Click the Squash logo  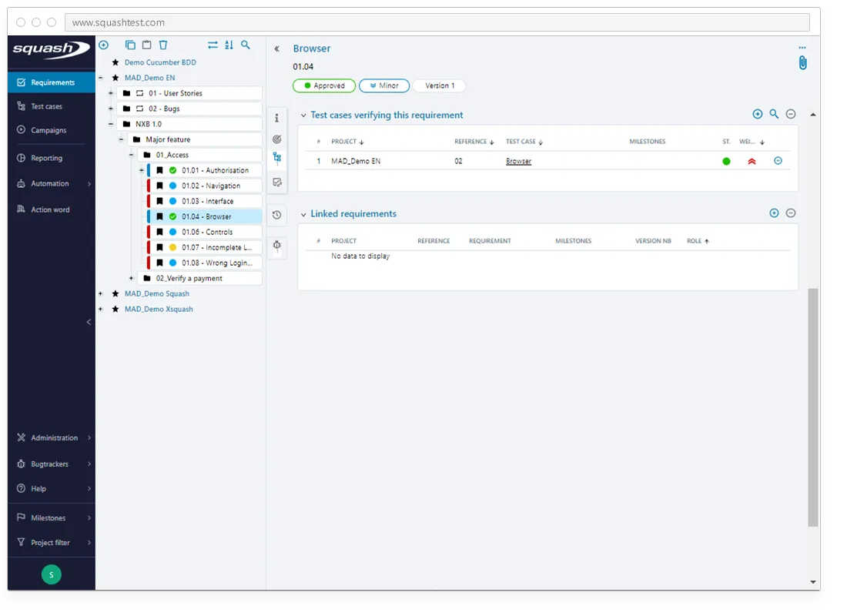(x=51, y=49)
